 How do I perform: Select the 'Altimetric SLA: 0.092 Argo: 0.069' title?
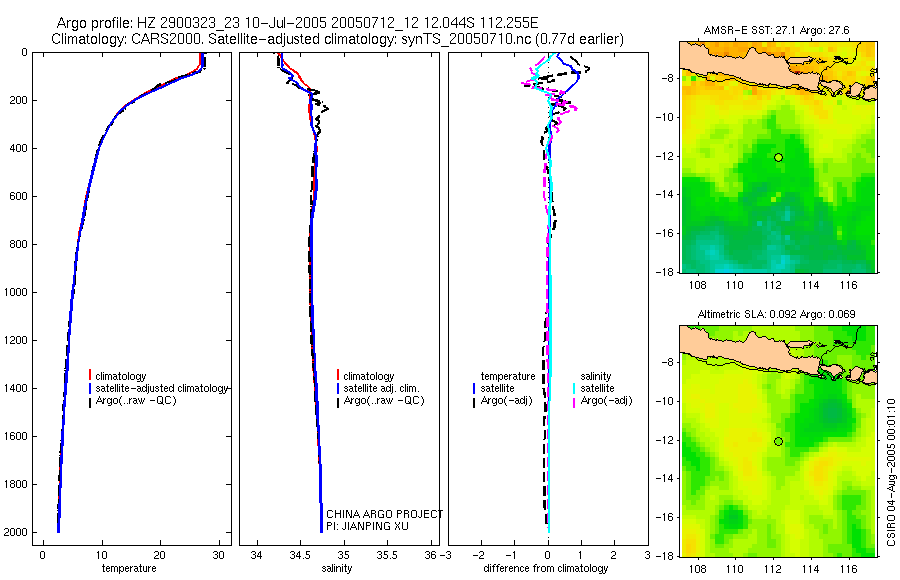[x=776, y=314]
